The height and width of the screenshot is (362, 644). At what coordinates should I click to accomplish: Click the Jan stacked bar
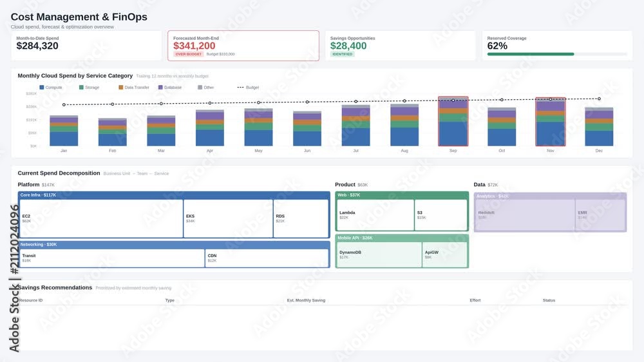tap(64, 131)
